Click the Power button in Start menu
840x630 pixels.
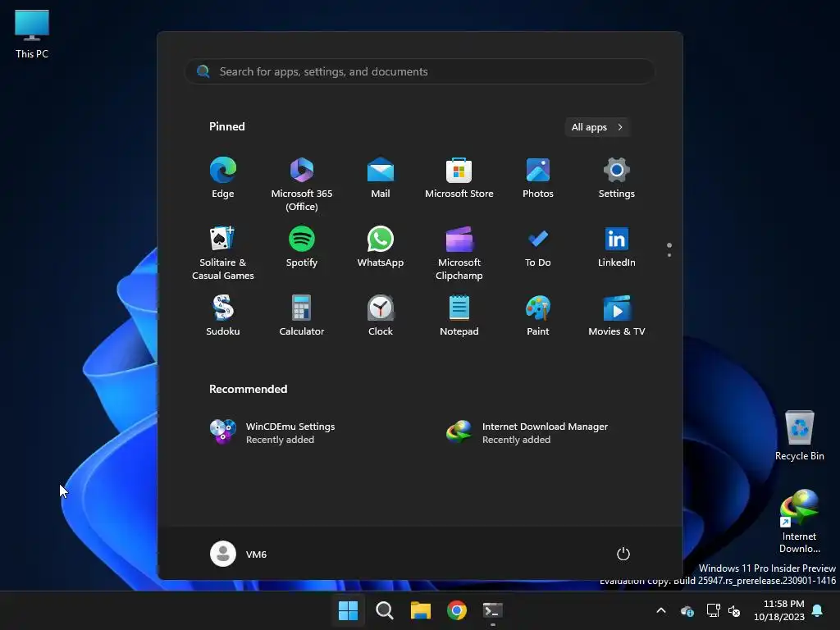click(x=623, y=554)
